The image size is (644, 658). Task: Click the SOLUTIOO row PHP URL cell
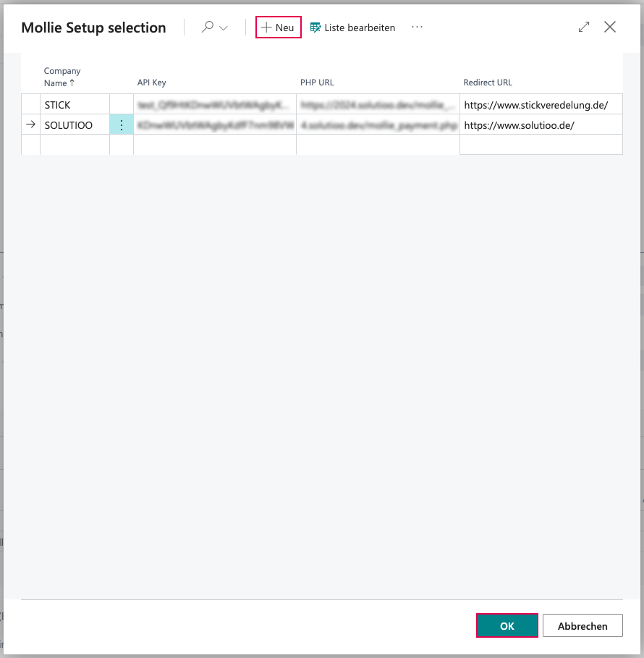coord(378,125)
